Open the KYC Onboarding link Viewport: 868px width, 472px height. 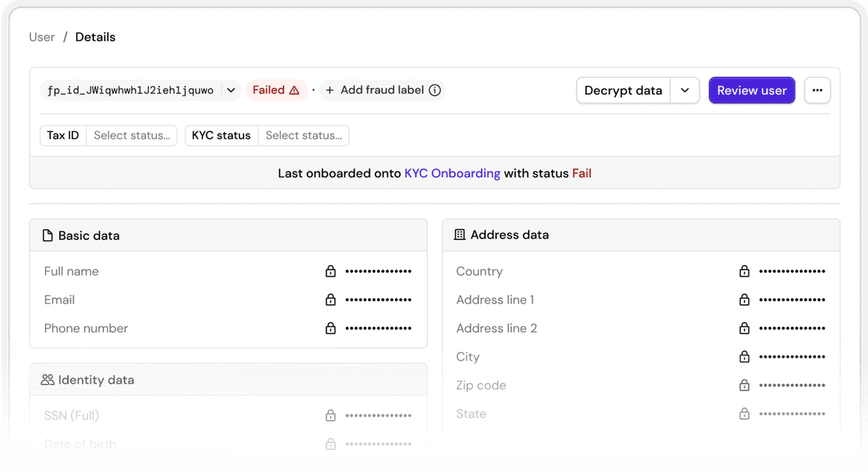[452, 174]
